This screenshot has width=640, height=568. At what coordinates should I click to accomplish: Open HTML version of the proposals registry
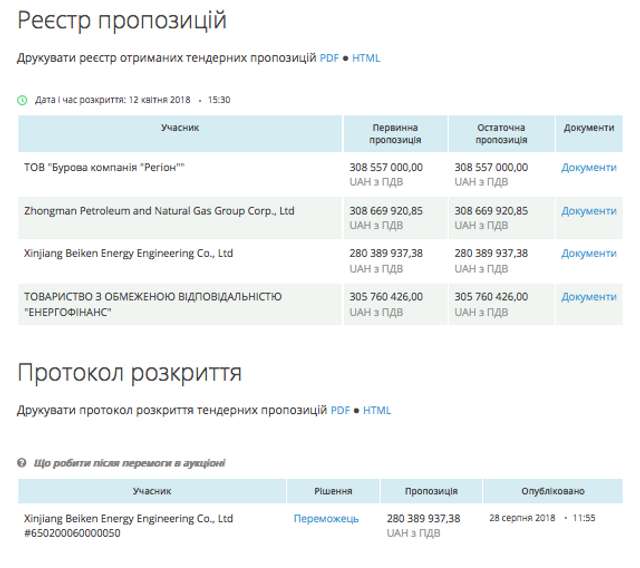tap(366, 58)
